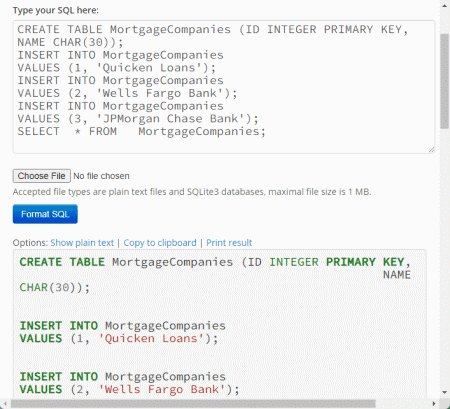This screenshot has height=409, width=450.
Task: Click the horizontal scrollbar left arrow
Action: (x=5, y=404)
